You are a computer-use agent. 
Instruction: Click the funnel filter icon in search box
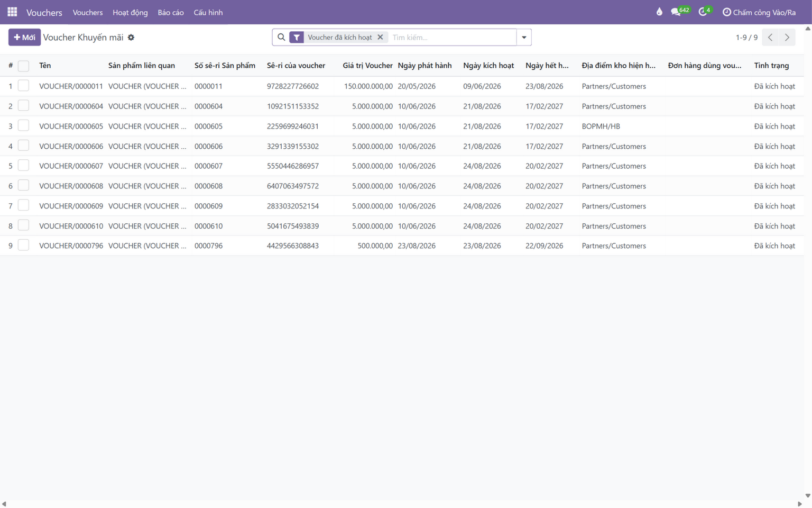tap(297, 38)
